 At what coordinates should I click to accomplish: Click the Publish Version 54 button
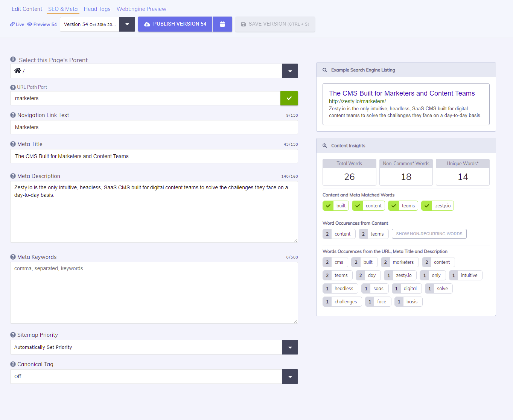(175, 24)
